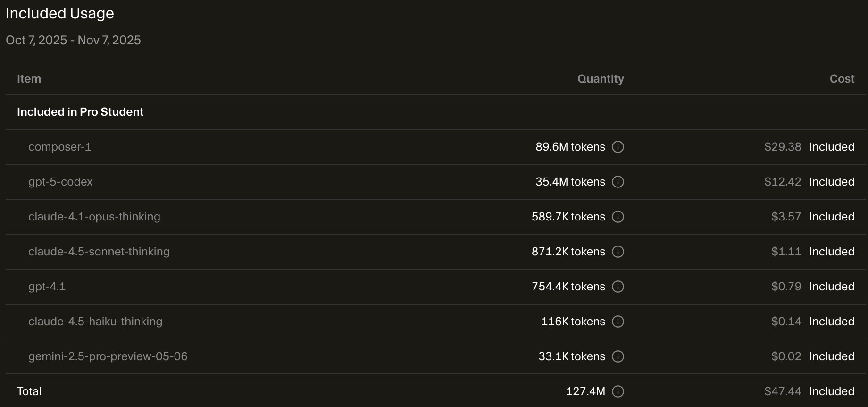Click the gemini-2.5-pro-preview-05-06 item name
The image size is (868, 407).
pos(108,356)
